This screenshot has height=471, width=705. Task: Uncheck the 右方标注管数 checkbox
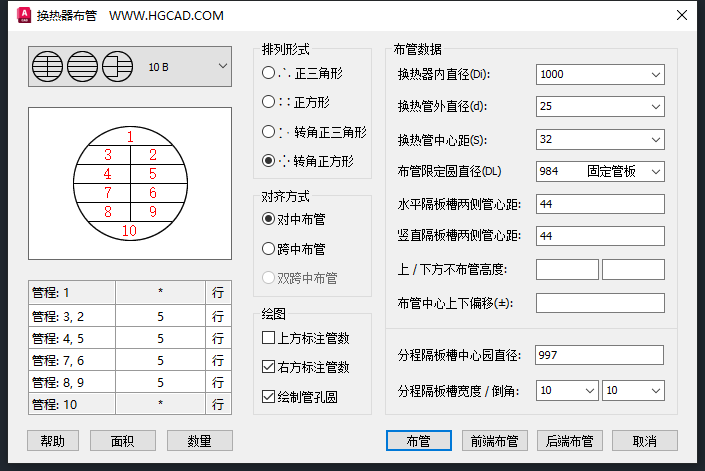[268, 367]
